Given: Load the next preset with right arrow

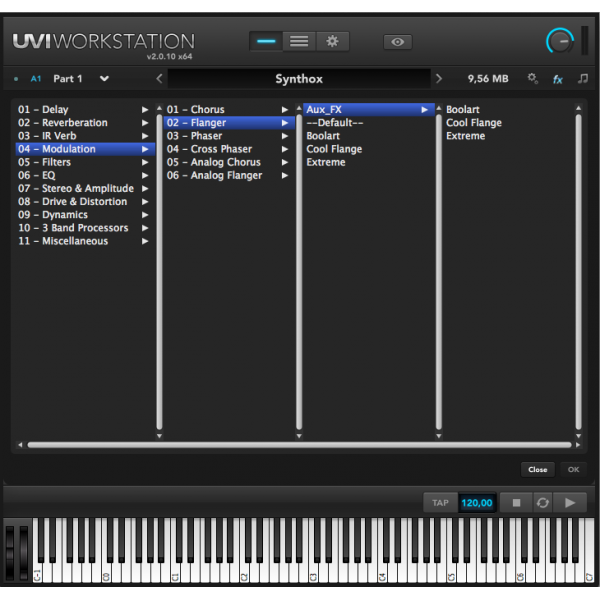Looking at the screenshot, I should click(439, 79).
